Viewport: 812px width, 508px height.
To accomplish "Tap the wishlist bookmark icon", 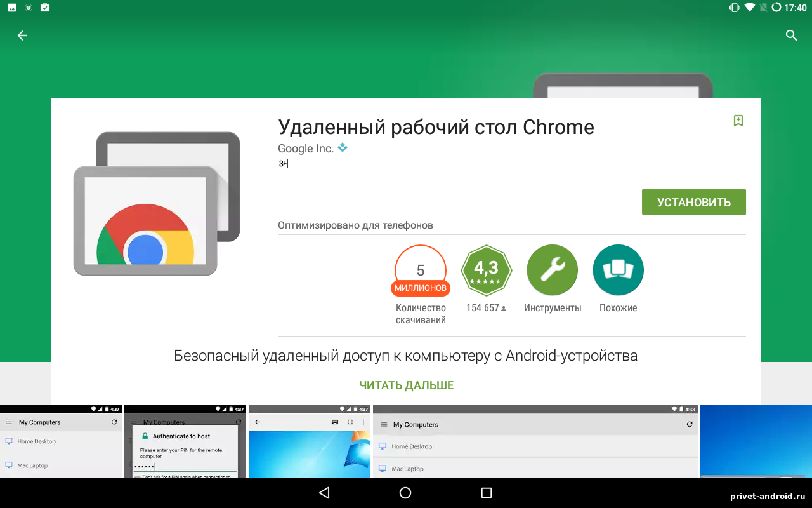I will [x=738, y=121].
